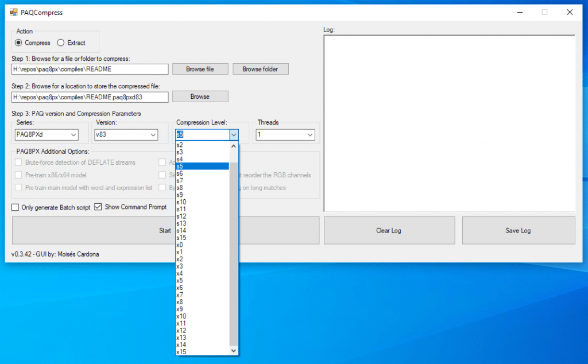This screenshot has height=364, width=588.
Task: Select s7 in compression level list
Action: tap(203, 181)
